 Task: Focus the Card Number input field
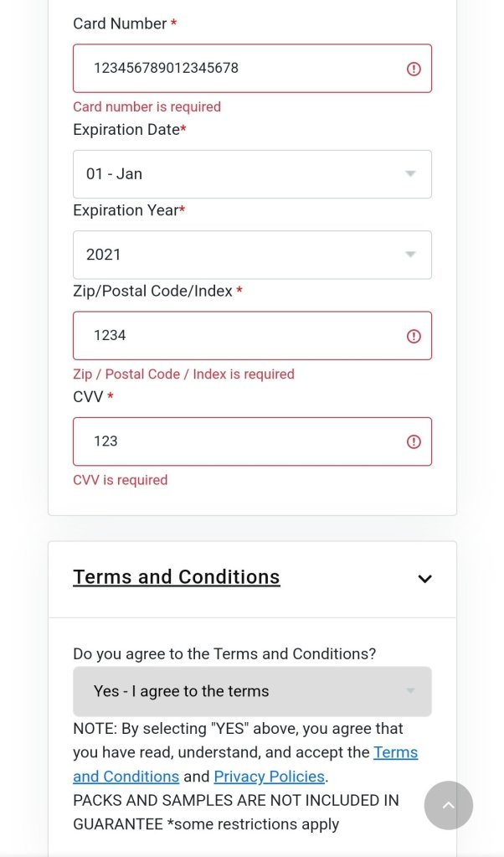click(234, 69)
